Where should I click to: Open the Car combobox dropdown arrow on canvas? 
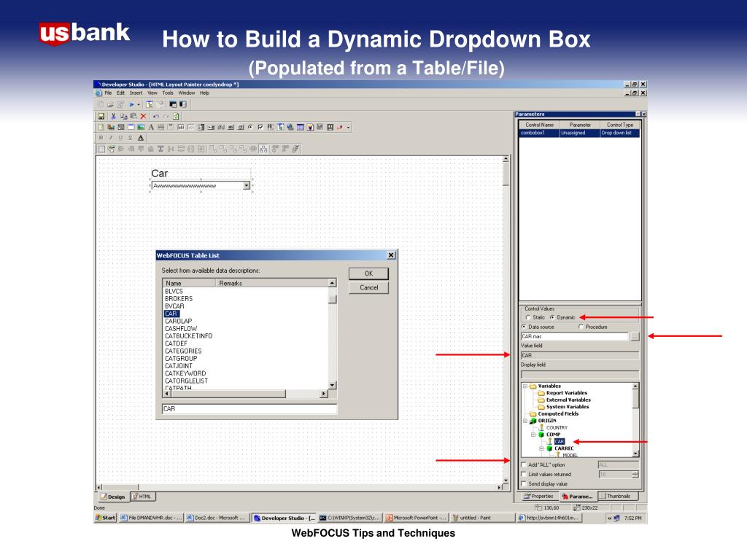click(x=247, y=186)
